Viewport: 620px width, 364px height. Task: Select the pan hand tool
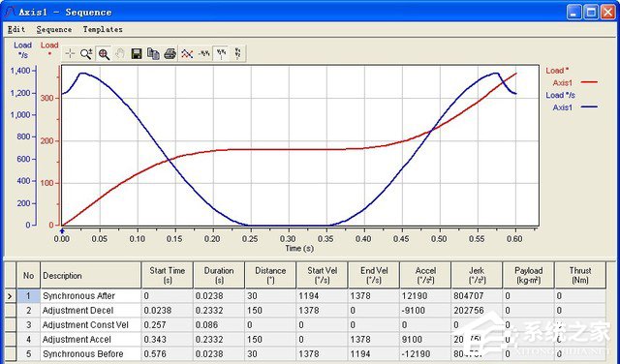[120, 54]
